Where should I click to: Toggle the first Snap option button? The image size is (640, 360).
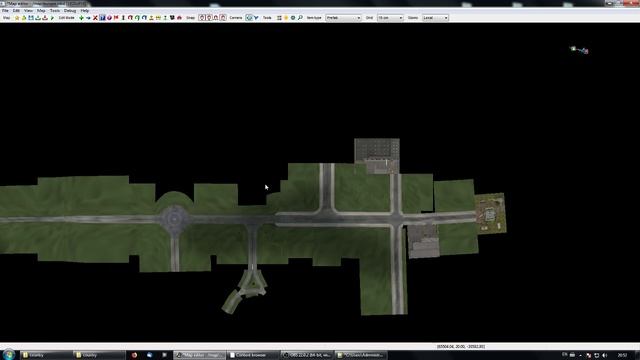(x=202, y=18)
